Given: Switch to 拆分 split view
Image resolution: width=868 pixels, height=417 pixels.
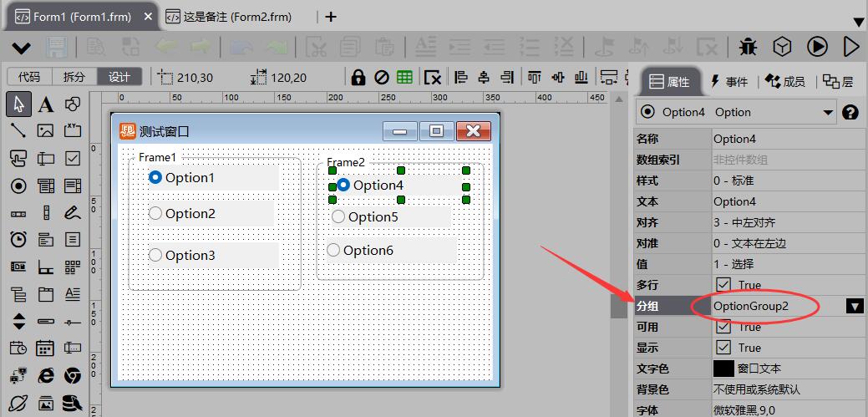Looking at the screenshot, I should 74,77.
